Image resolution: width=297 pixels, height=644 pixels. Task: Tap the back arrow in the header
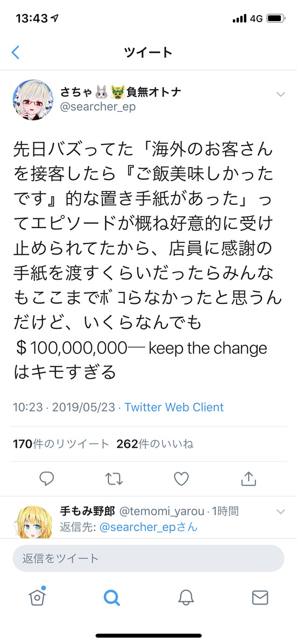click(x=16, y=52)
